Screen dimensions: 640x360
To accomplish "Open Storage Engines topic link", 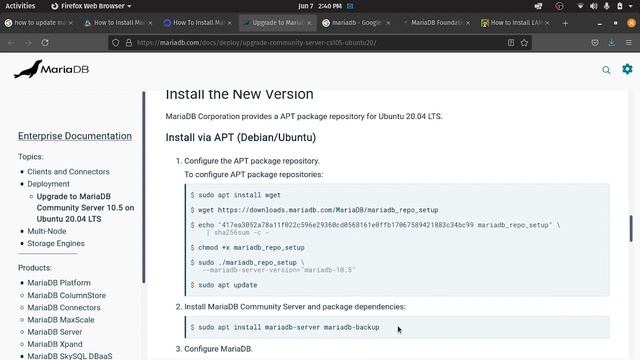I will point(56,243).
